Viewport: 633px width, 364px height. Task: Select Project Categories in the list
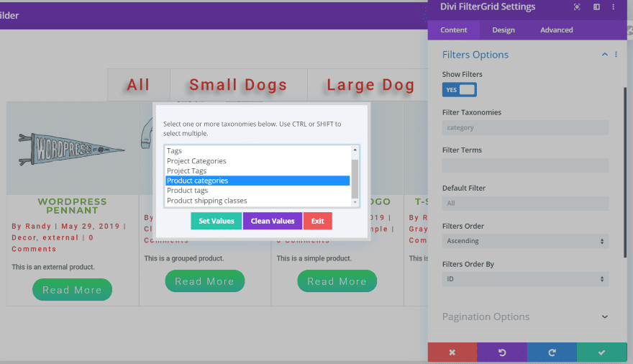[x=258, y=161]
